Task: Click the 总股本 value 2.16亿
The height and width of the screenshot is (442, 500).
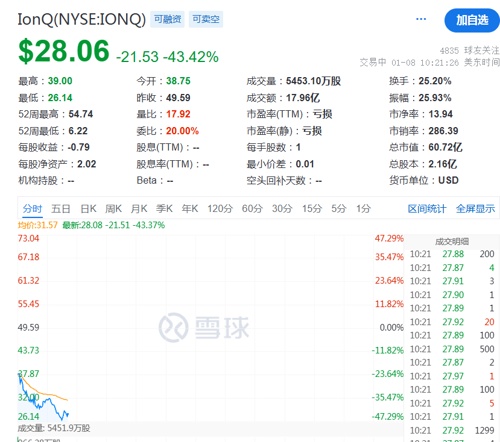Action: tap(443, 164)
